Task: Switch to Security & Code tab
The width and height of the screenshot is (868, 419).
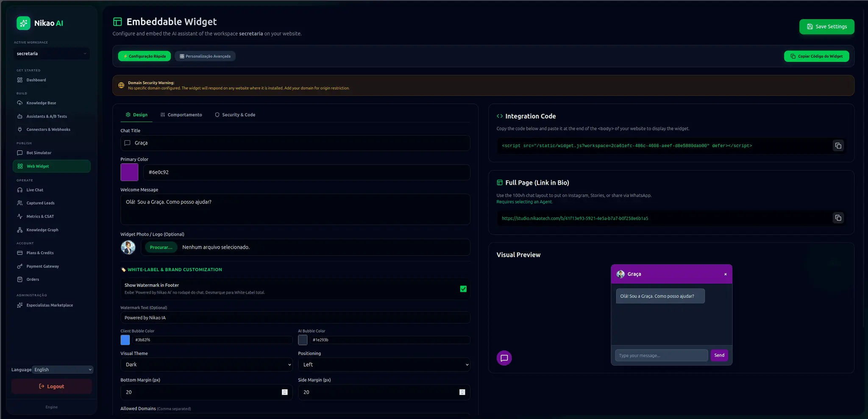Action: pos(235,115)
